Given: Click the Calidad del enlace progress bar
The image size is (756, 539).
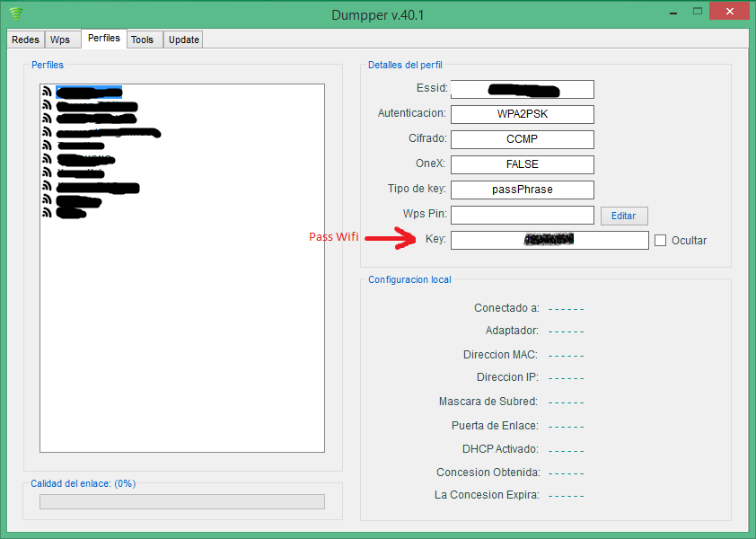Looking at the screenshot, I should click(x=182, y=501).
